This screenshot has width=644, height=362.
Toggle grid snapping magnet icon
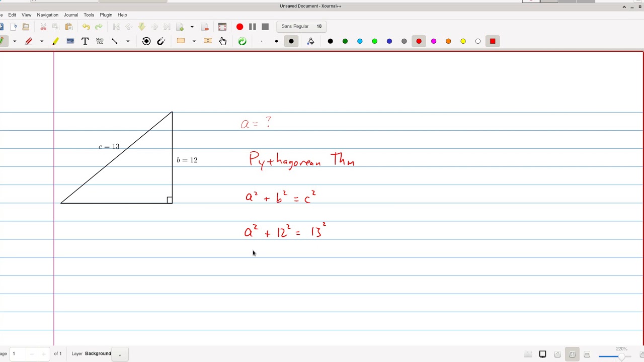click(x=161, y=41)
